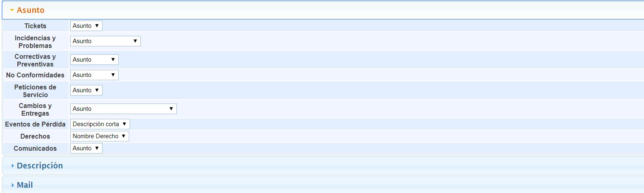Click the No Conformidades row label
Image resolution: width=644 pixels, height=193 pixels.
click(35, 75)
